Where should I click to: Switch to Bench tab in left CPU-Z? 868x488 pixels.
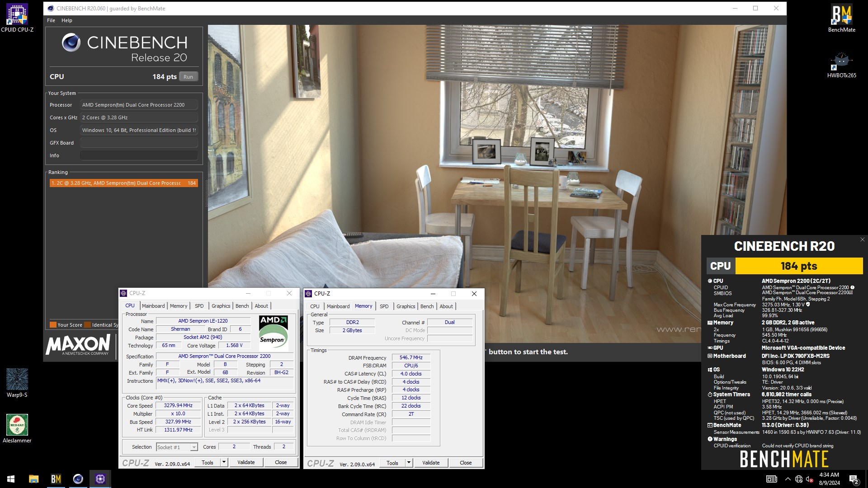[x=242, y=306]
